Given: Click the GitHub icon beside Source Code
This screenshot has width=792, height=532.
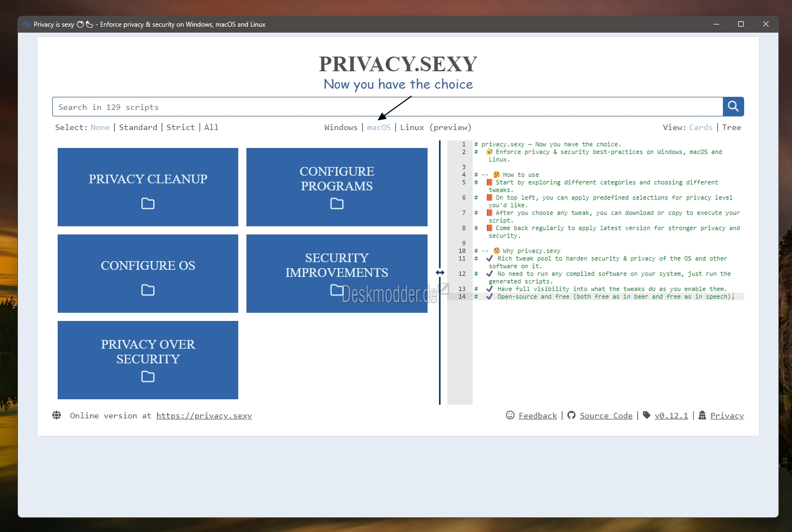Looking at the screenshot, I should coord(571,416).
